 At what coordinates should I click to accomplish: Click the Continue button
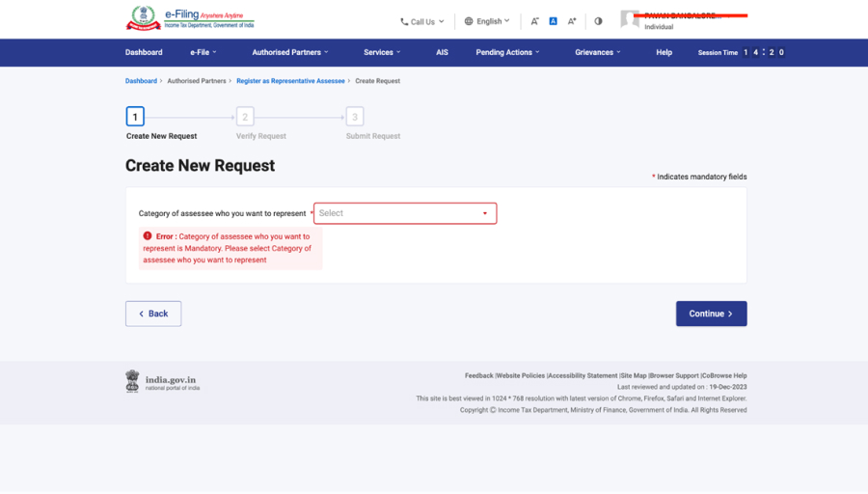[712, 314]
